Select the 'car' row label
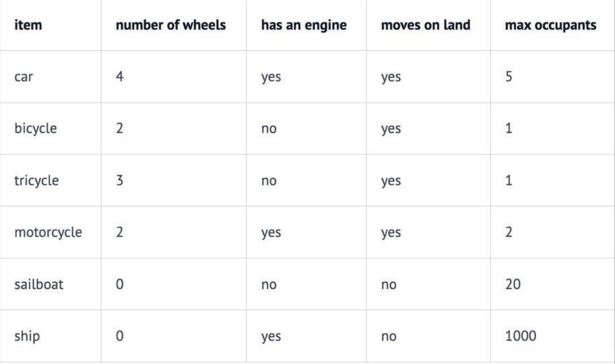Screen dimensions: 615x364 (23, 77)
